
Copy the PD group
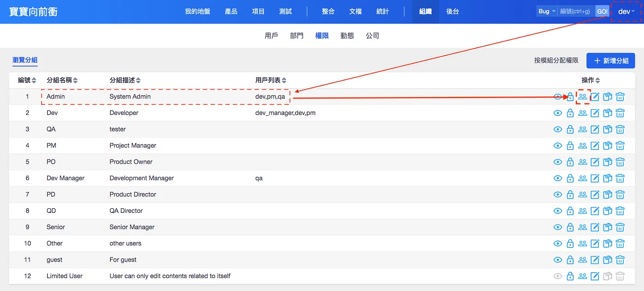pyautogui.click(x=607, y=194)
